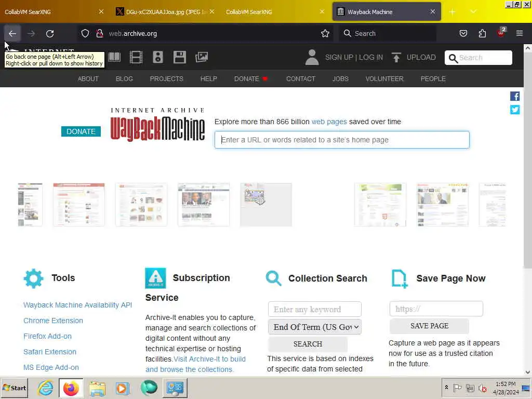Image resolution: width=532 pixels, height=399 pixels.
Task: Open the DONATE nav menu item
Action: [x=251, y=79]
